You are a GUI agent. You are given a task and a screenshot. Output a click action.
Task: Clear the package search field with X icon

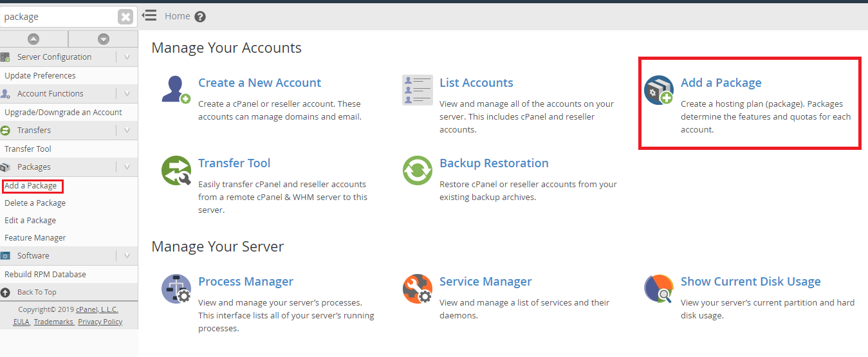[125, 17]
